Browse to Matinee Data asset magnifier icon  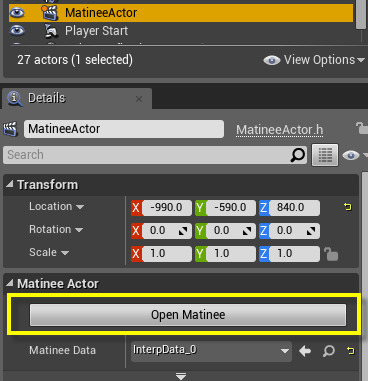click(329, 351)
